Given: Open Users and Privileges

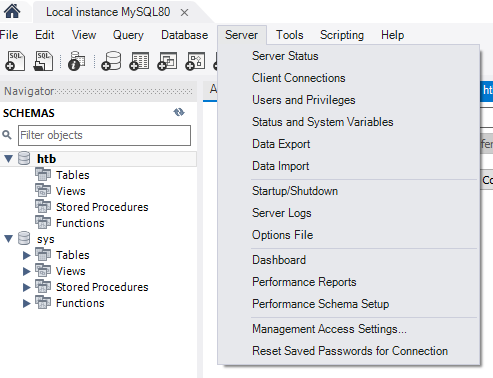Looking at the screenshot, I should [x=304, y=100].
